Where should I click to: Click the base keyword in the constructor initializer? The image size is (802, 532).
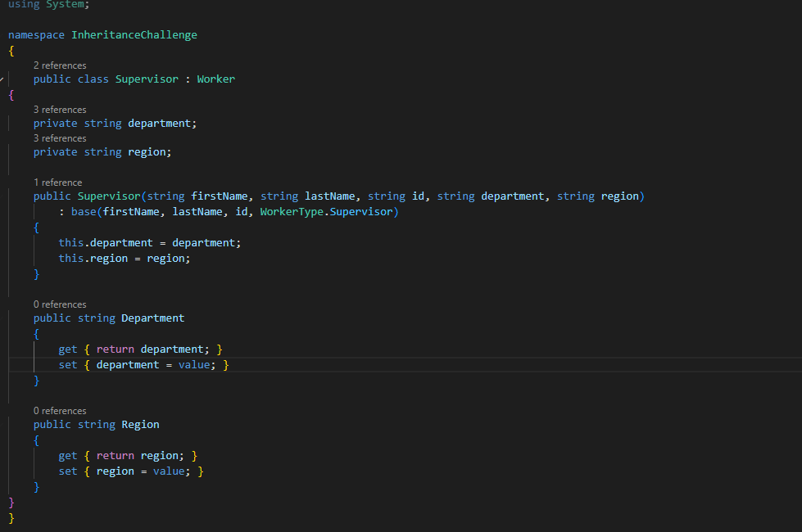click(84, 212)
